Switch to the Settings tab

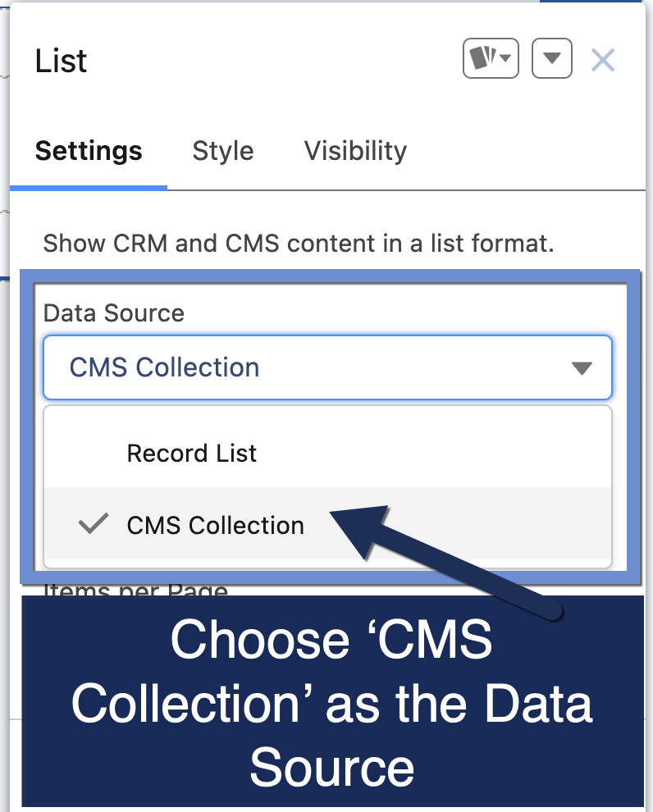point(89,151)
